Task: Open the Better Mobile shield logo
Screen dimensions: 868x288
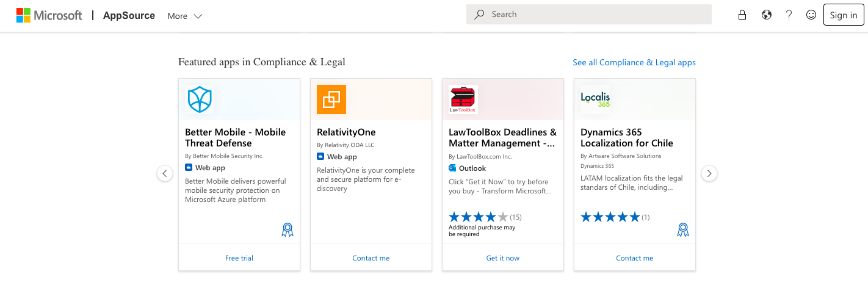Action: point(200,99)
